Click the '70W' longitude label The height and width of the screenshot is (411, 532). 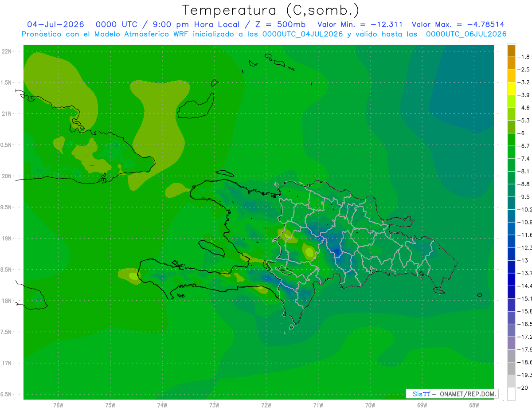pos(370,405)
